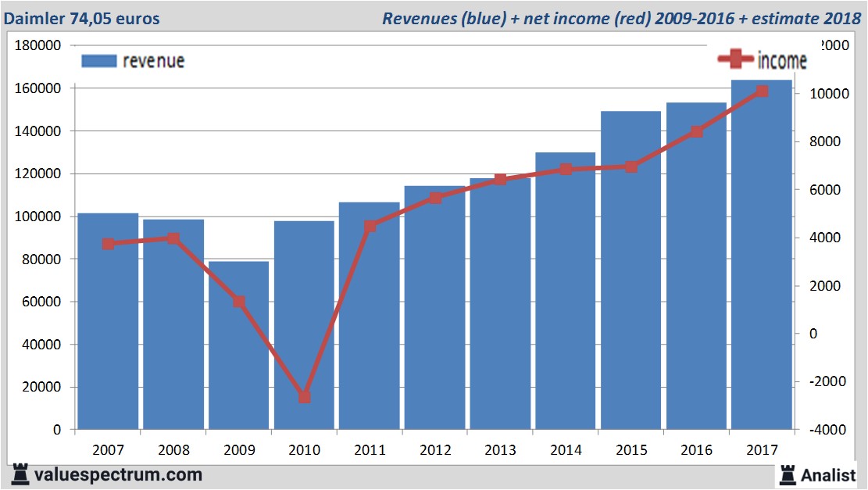Click the rook logo beside Analist

[x=788, y=475]
